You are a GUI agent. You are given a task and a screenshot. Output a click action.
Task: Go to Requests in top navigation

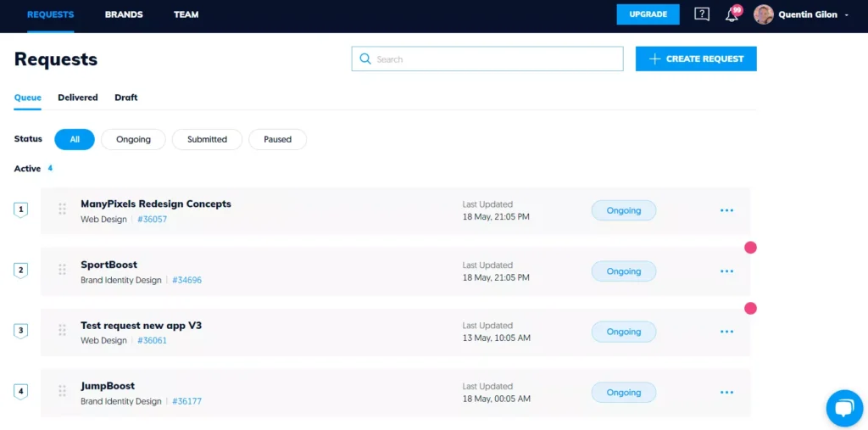[x=50, y=14]
